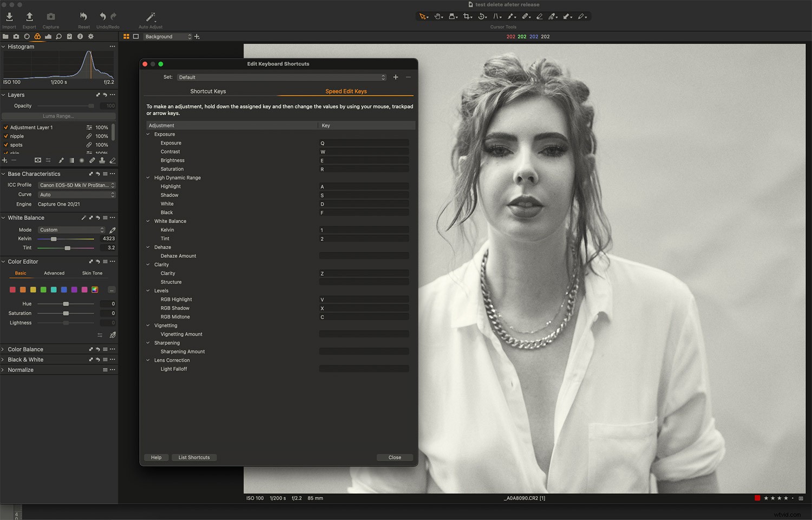
Task: Collapse the Exposure adjustment group
Action: (x=148, y=134)
